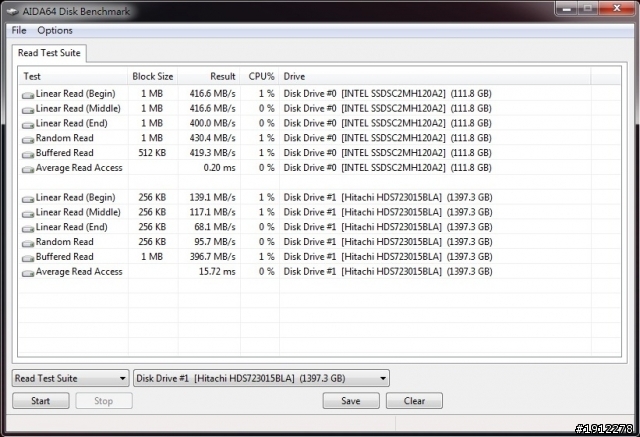Click drive icon of Linear Read (Middle) 416.6 MB/s row

pos(28,110)
